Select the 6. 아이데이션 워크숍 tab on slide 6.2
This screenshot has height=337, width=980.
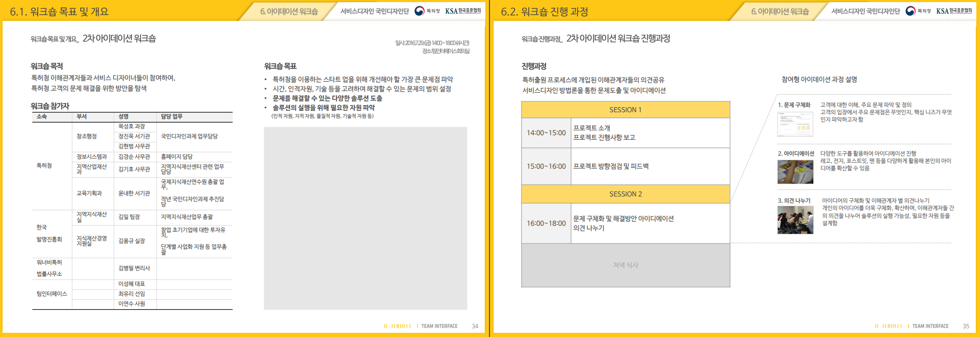coord(780,12)
